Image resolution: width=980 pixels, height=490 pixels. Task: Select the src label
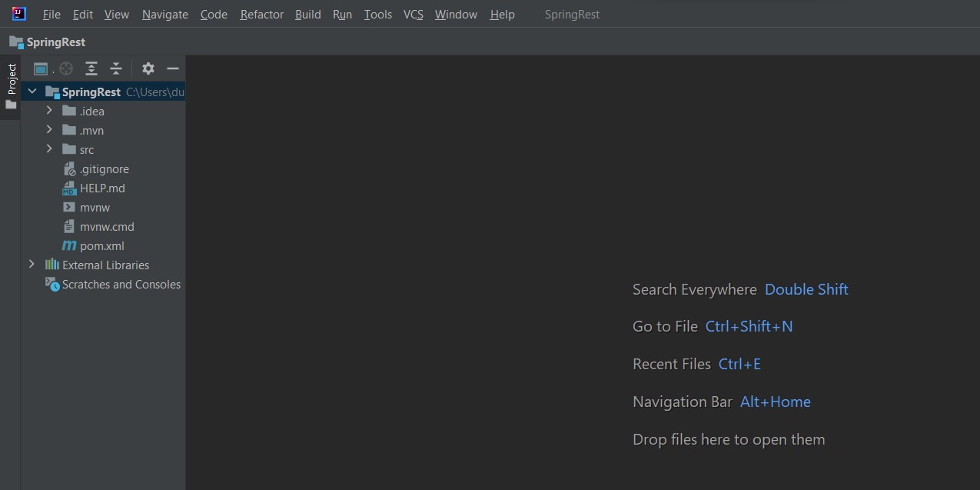pyautogui.click(x=87, y=149)
